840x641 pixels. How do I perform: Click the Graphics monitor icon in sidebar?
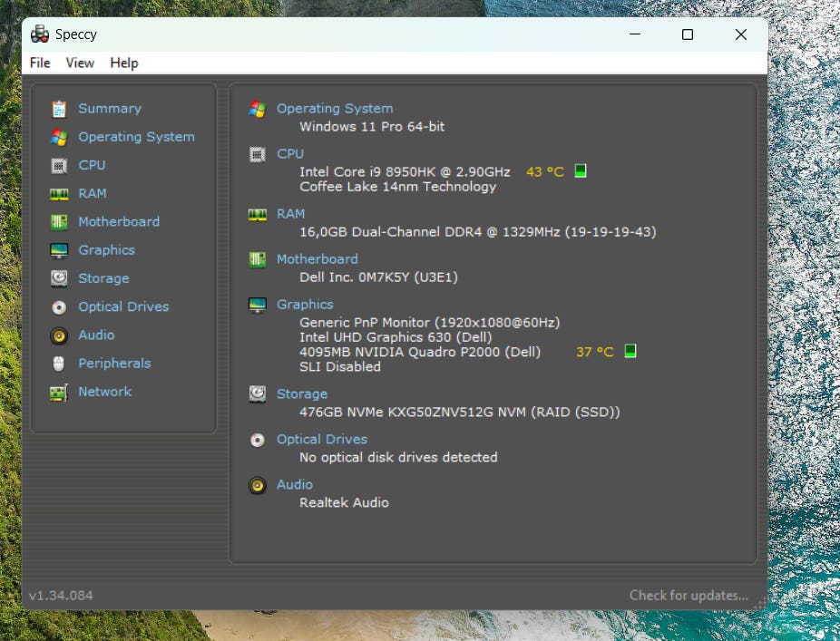coord(59,250)
